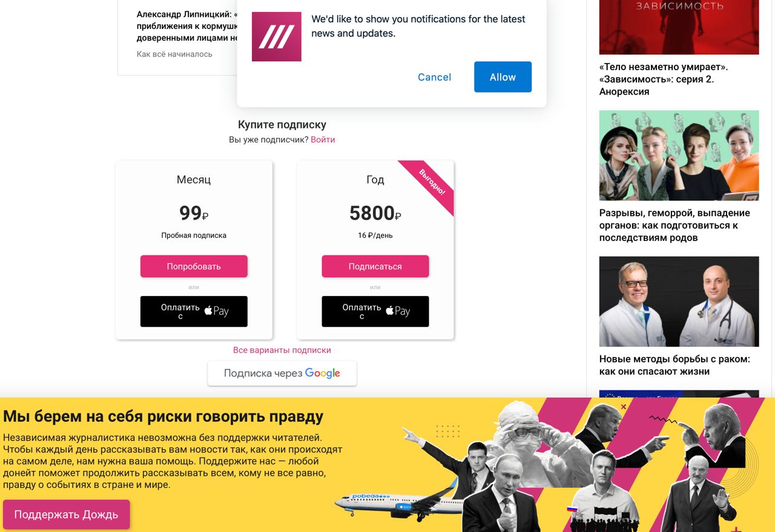
Task: Pay monthly plan with Apple Pay
Action: point(194,311)
